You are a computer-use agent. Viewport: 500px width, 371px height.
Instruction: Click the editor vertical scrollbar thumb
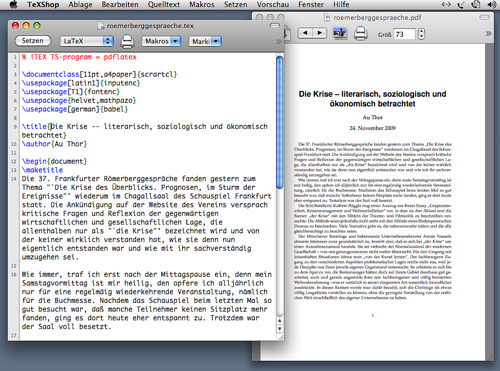(280, 122)
